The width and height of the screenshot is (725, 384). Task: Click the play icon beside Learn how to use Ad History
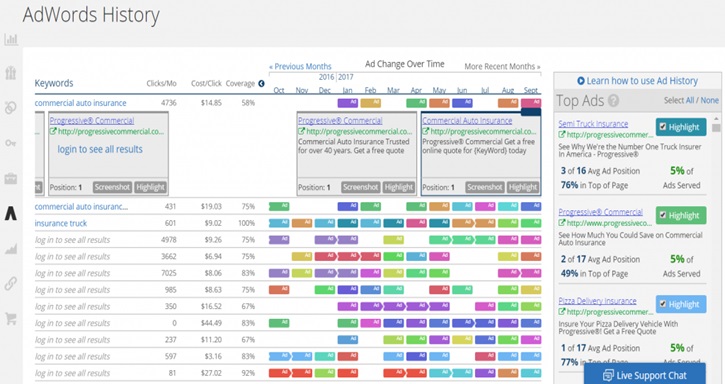point(581,81)
